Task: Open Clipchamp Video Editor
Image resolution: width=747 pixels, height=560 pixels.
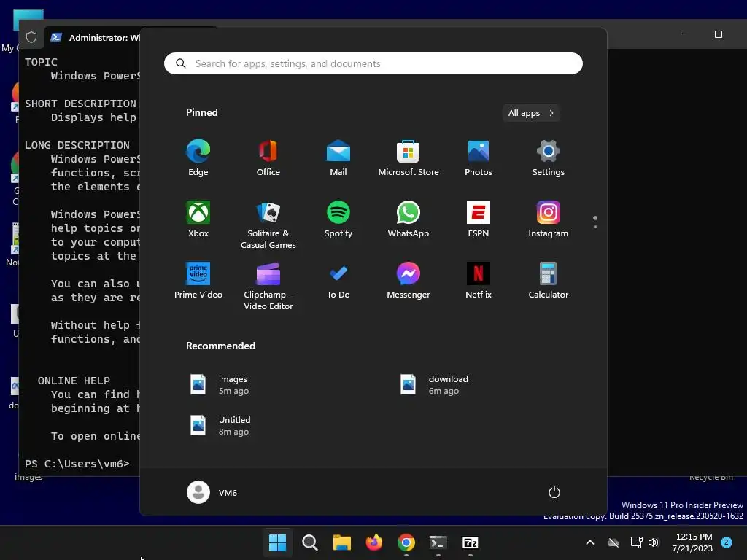Action: coord(268,286)
